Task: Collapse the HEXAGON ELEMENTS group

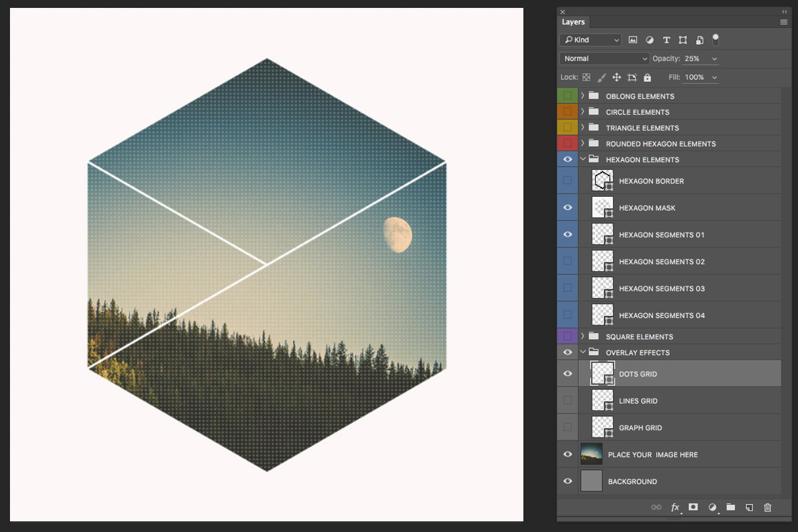Action: [x=583, y=159]
